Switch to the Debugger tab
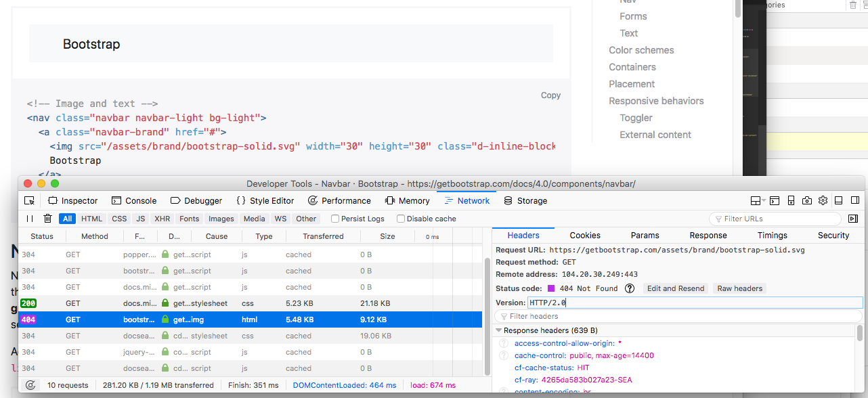The image size is (868, 398). (196, 201)
